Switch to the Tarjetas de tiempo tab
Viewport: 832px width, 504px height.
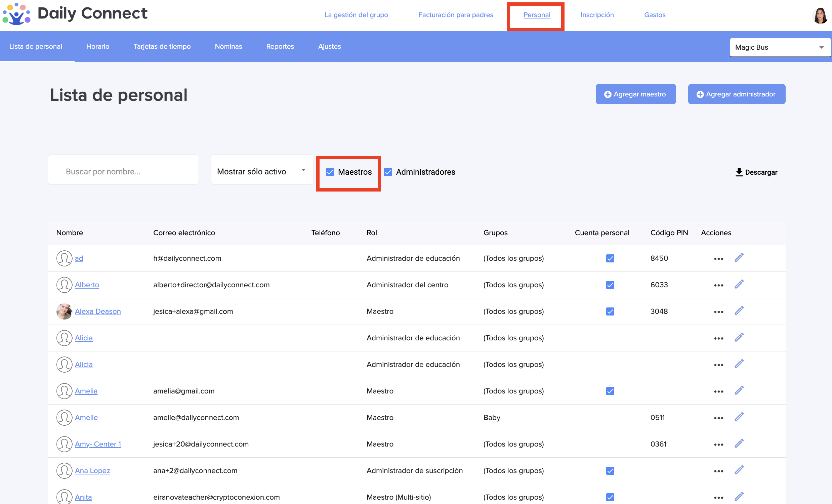pos(162,46)
